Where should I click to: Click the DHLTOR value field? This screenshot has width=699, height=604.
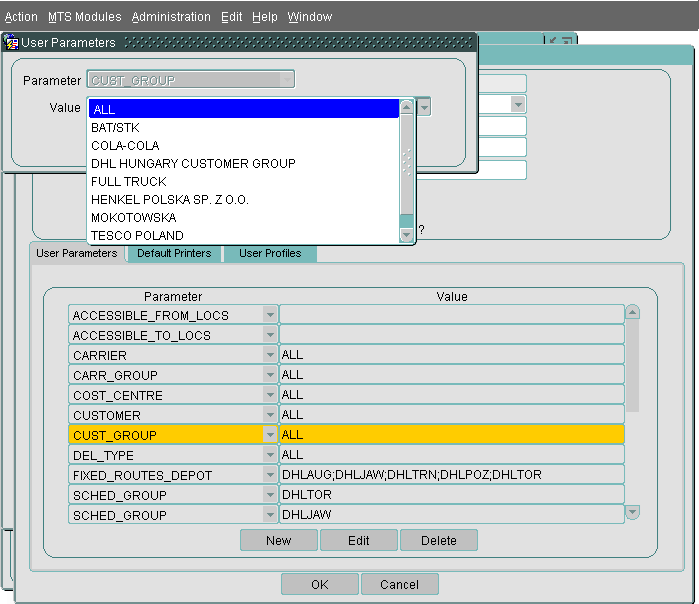point(452,495)
